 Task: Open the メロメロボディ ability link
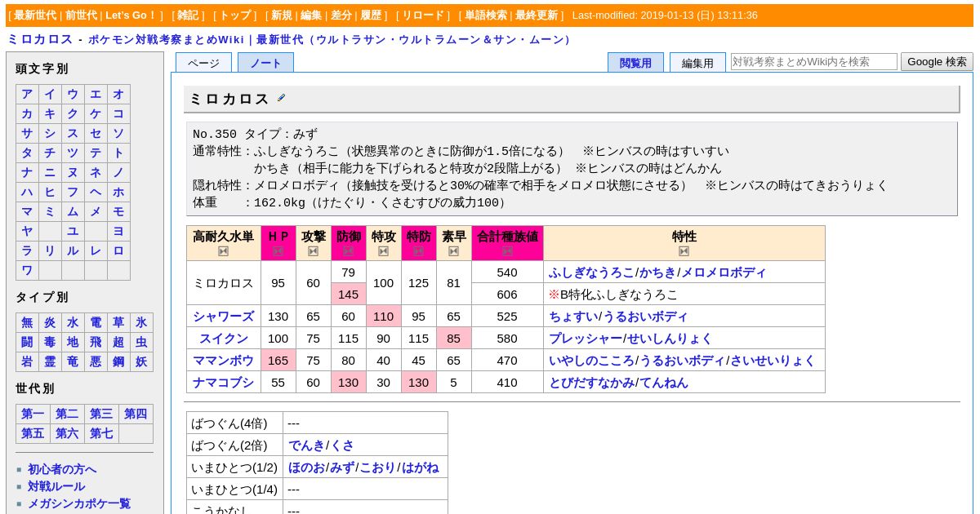tap(724, 273)
